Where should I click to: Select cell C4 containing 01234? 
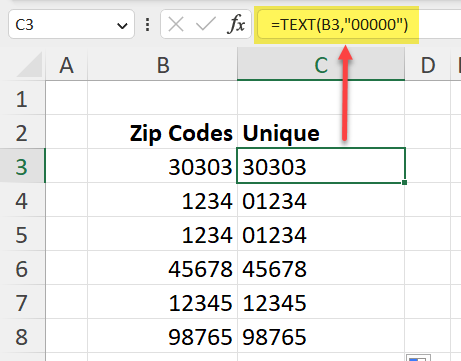click(321, 201)
